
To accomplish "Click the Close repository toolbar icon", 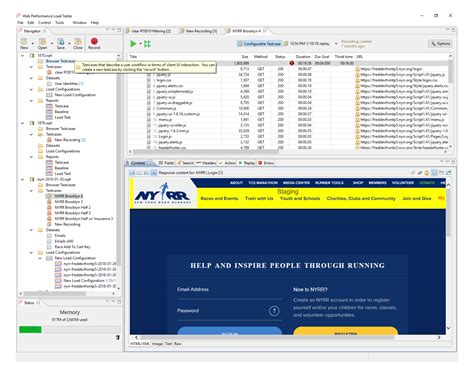I will point(78,43).
